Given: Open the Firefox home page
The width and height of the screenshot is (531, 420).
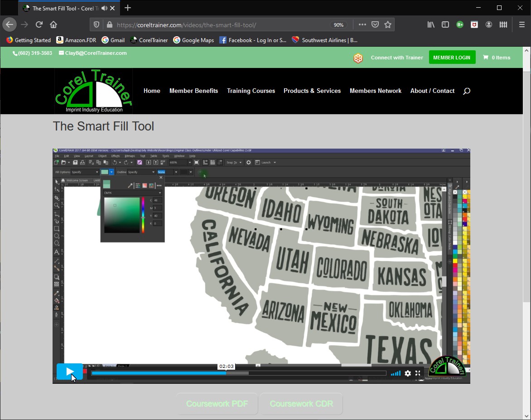Looking at the screenshot, I should 53,25.
